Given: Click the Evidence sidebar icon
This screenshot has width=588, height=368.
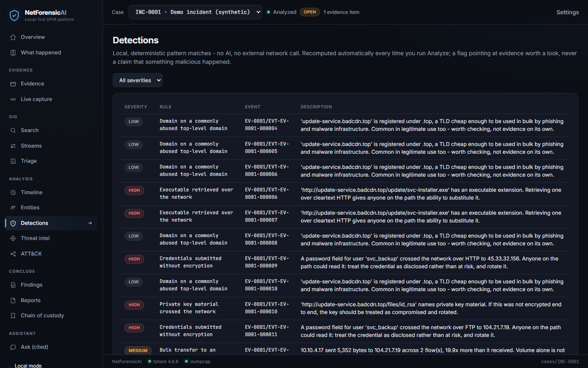Looking at the screenshot, I should [13, 84].
